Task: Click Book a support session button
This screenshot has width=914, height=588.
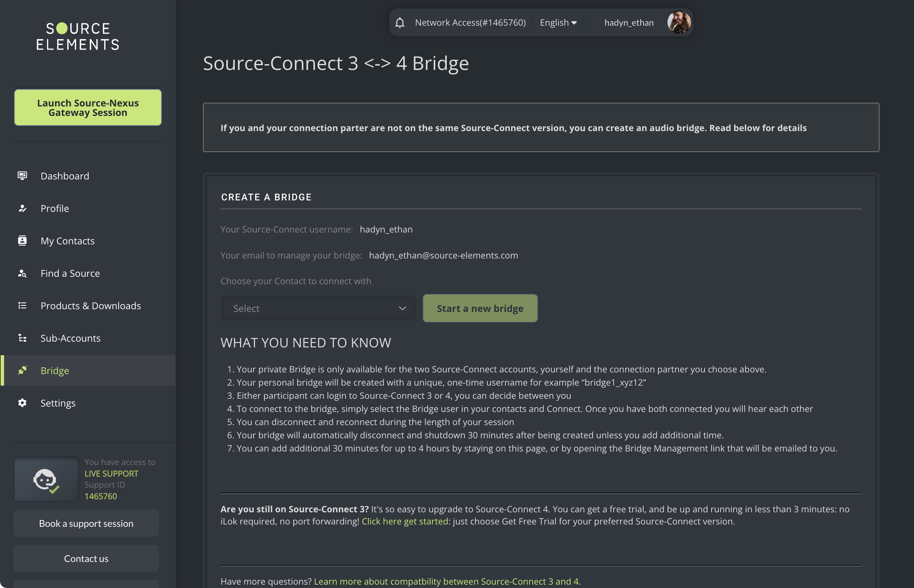Action: [x=86, y=523]
